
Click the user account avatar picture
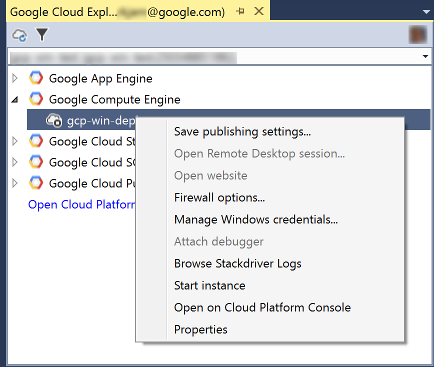(418, 35)
